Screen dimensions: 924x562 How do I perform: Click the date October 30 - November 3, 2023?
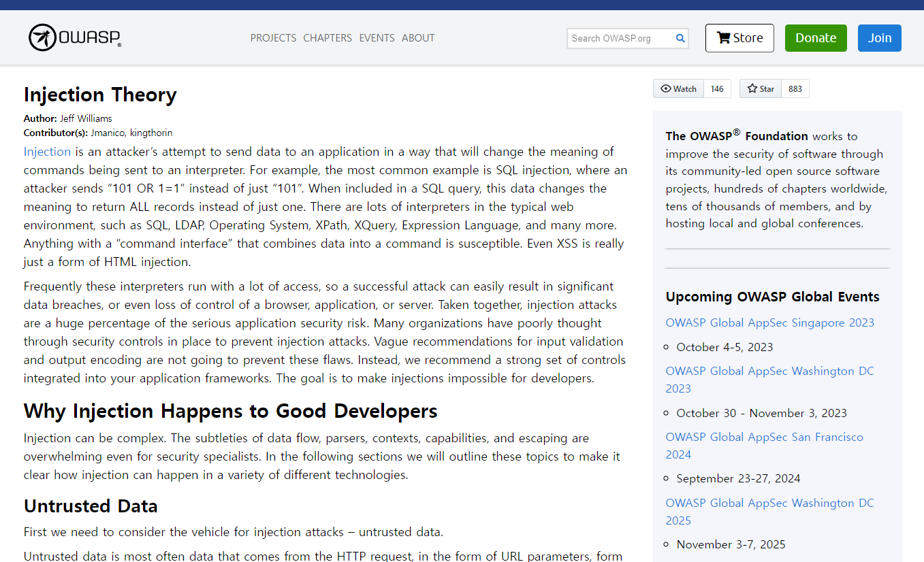[x=761, y=413]
